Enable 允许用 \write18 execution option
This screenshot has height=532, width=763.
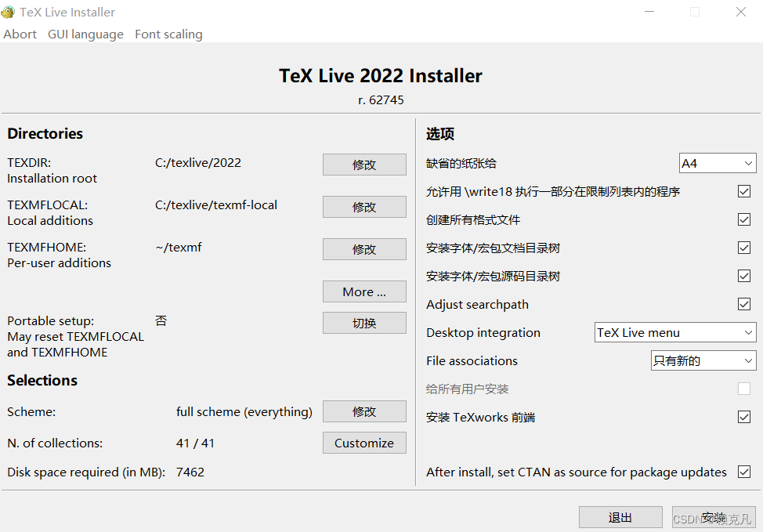coord(743,191)
